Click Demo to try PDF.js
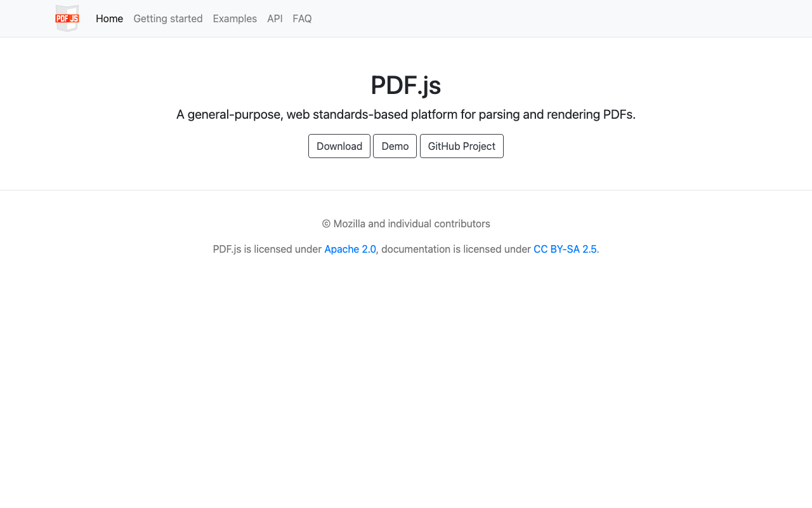812x508 pixels. coord(395,146)
